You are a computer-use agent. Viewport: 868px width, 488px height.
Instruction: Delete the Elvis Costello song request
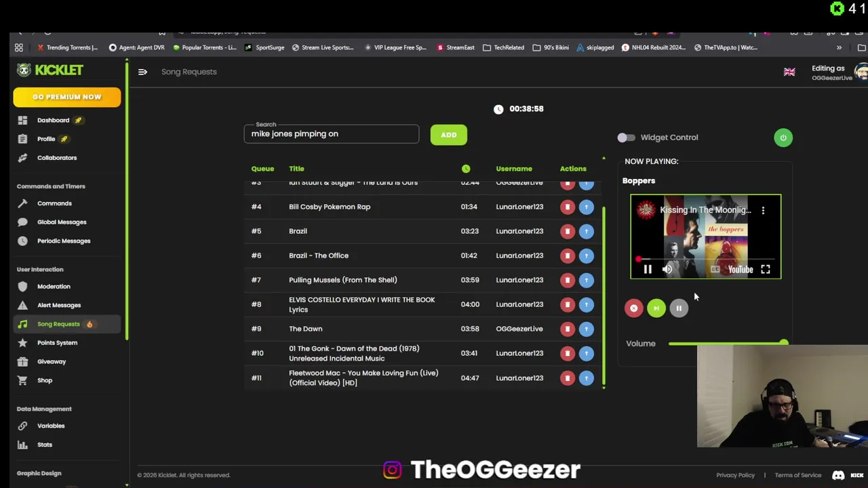coord(568,304)
